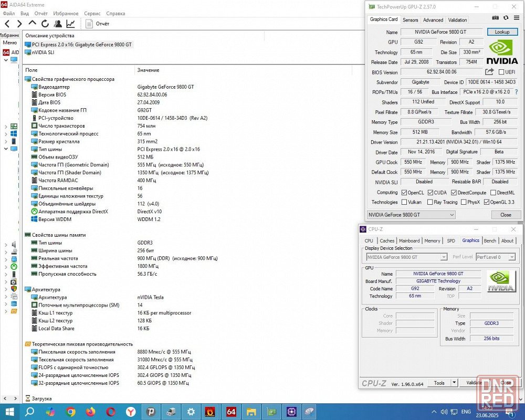This screenshot has height=420, width=525.
Task: Click the ENG language indicator
Action: coord(466,412)
